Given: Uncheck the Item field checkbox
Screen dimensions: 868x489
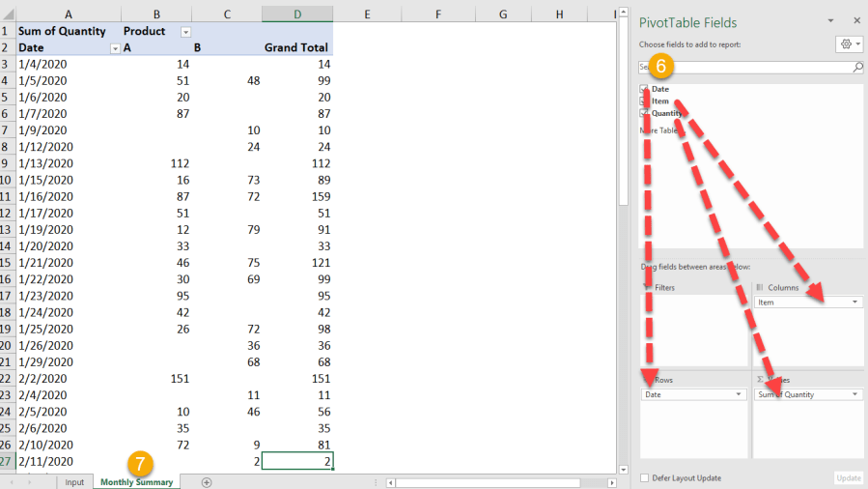Looking at the screenshot, I should click(644, 101).
